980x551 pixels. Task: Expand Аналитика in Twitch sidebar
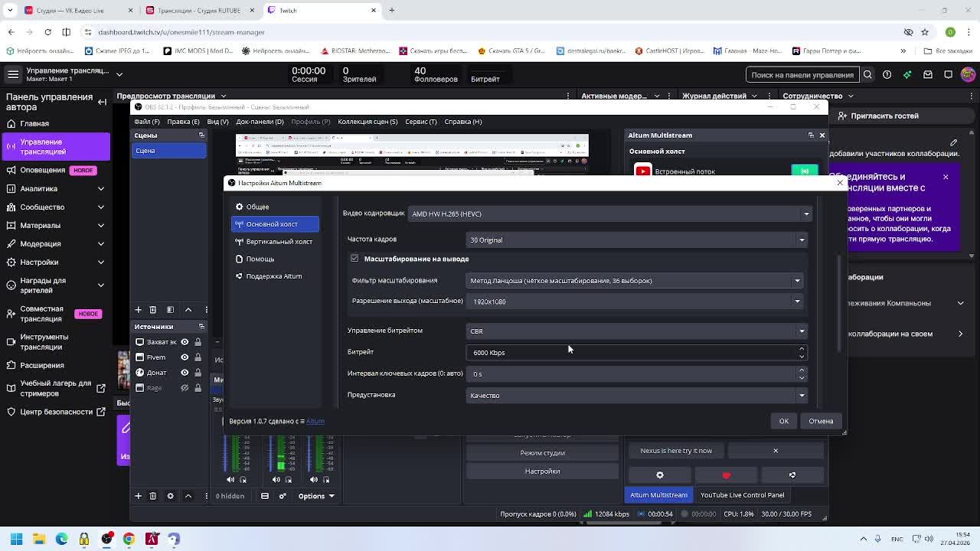[100, 188]
